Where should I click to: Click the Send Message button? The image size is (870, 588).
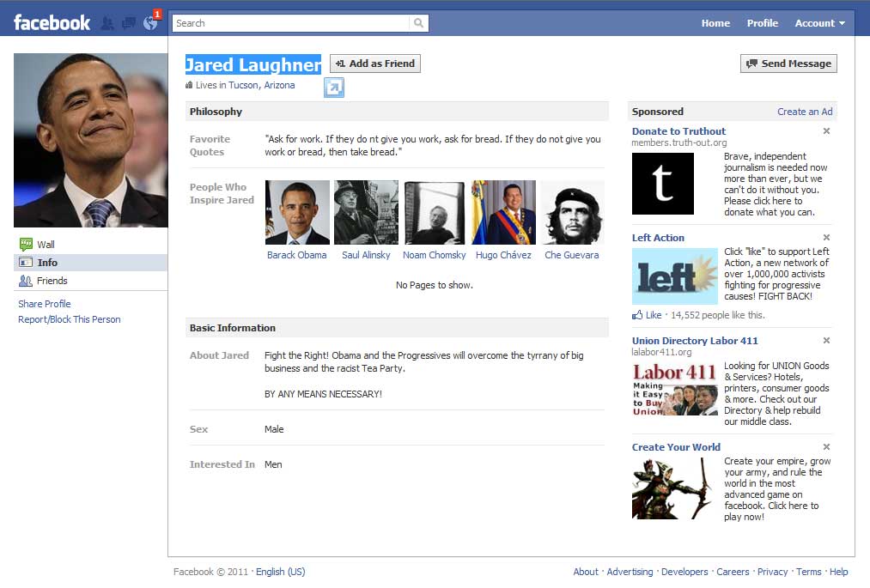pos(788,64)
